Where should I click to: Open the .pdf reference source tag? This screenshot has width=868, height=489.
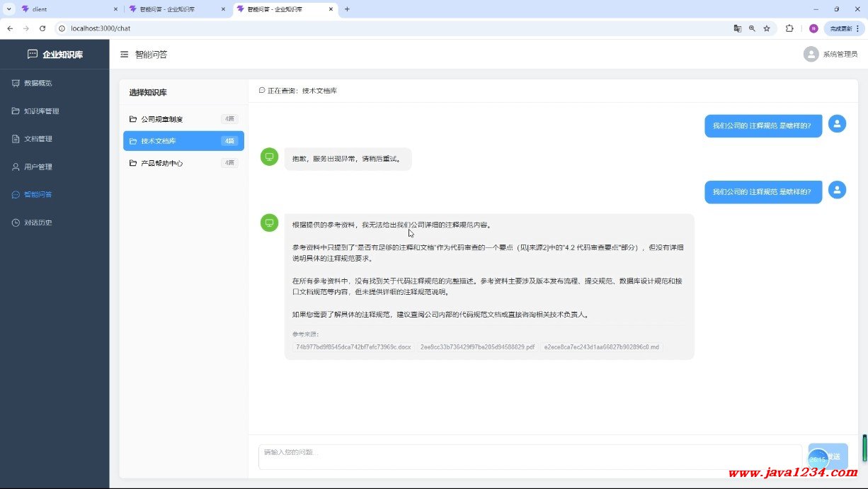pos(477,347)
